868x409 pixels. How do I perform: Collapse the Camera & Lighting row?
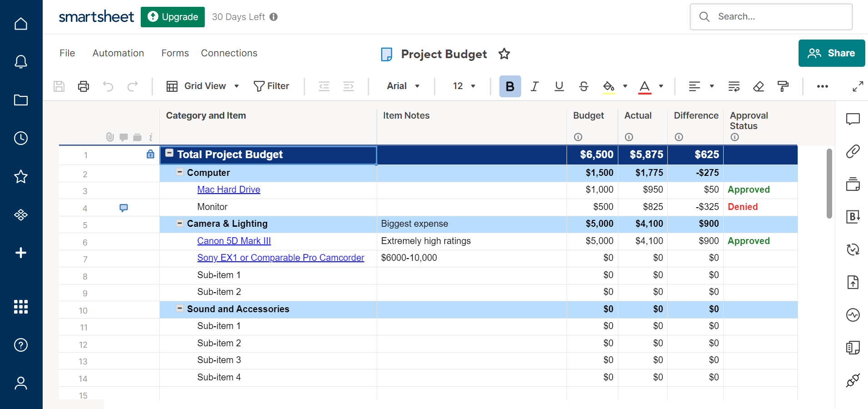179,224
